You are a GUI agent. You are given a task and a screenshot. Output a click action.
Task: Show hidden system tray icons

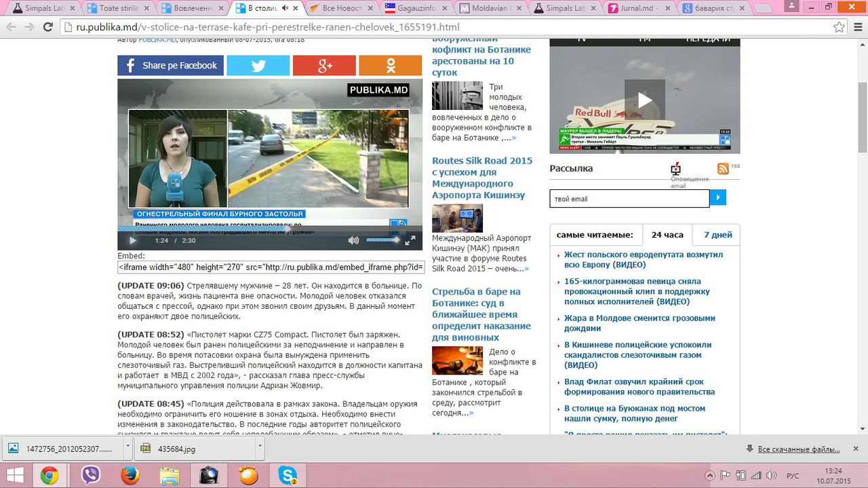pyautogui.click(x=710, y=475)
